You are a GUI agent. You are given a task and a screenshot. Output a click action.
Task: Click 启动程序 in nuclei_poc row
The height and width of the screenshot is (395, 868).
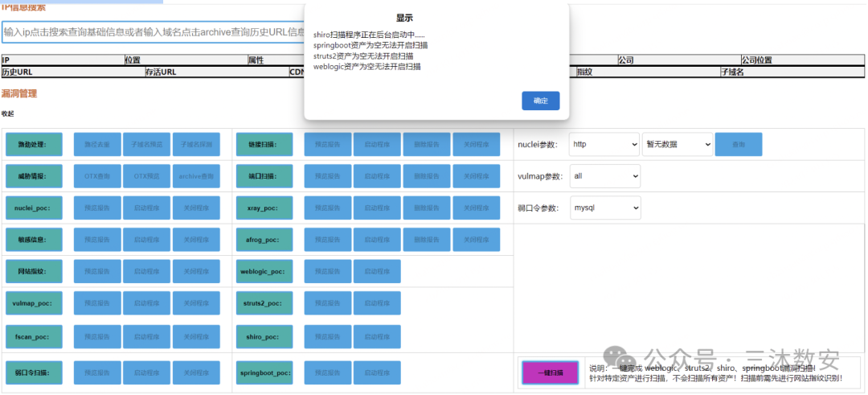coord(147,208)
